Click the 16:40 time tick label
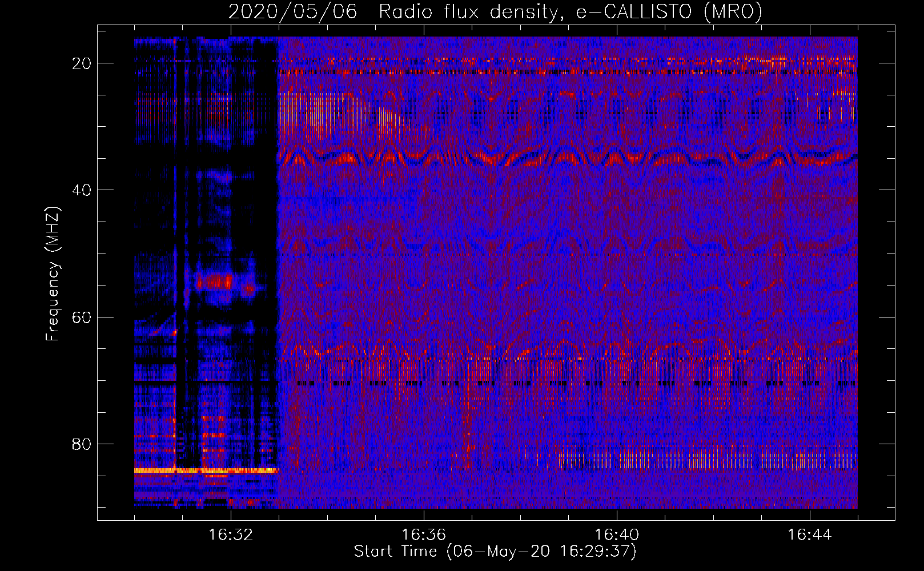This screenshot has width=924, height=571. click(617, 535)
